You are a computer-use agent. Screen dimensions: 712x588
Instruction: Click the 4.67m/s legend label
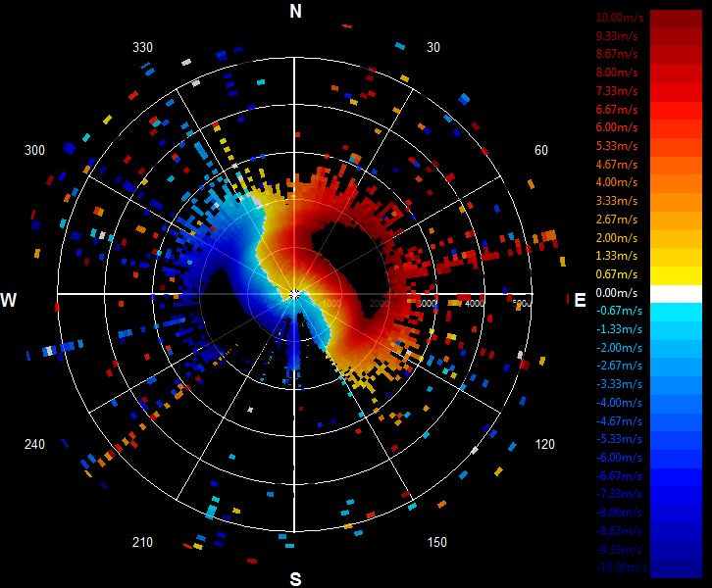coord(617,165)
